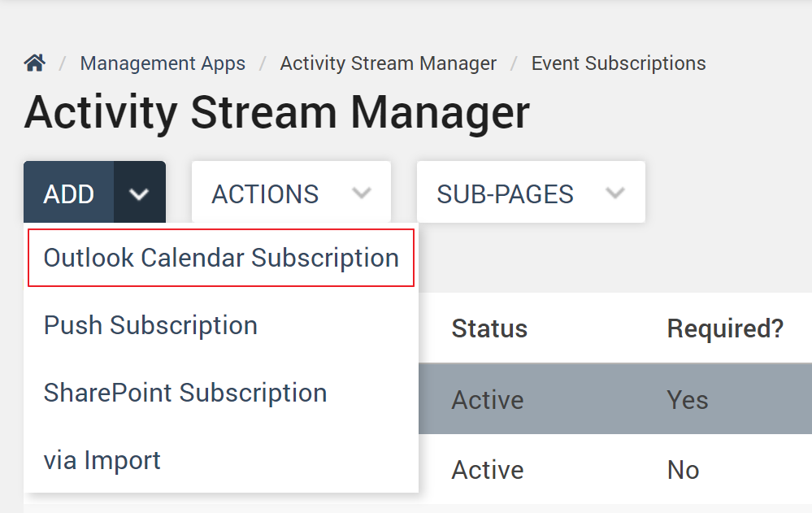
Task: Sort by the Status column header
Action: [x=489, y=328]
